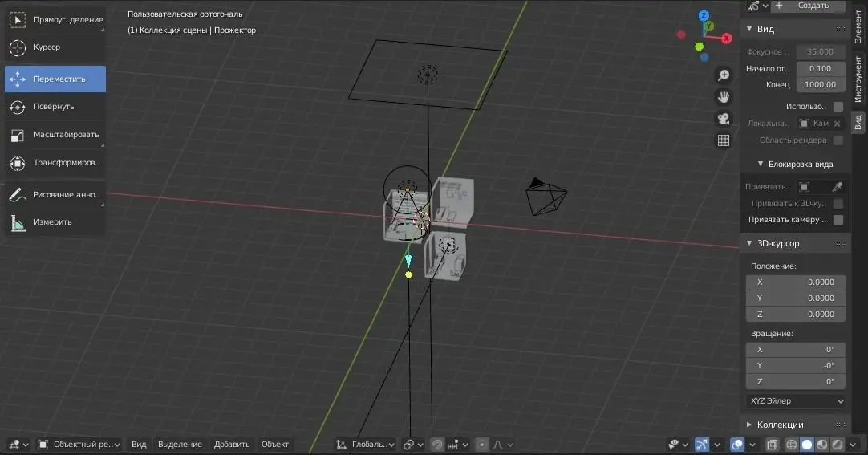The height and width of the screenshot is (455, 868).
Task: Toggle the Привязать к 3D-курсору checkbox
Action: click(x=838, y=204)
